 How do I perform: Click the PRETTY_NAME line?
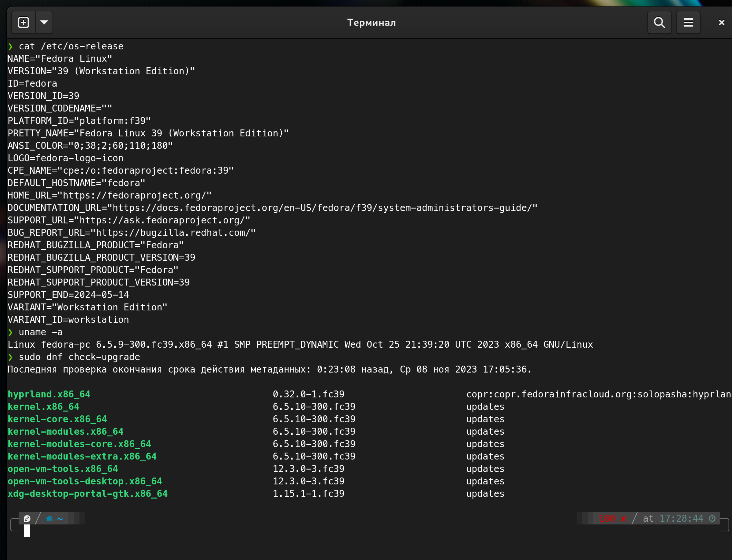(x=148, y=133)
